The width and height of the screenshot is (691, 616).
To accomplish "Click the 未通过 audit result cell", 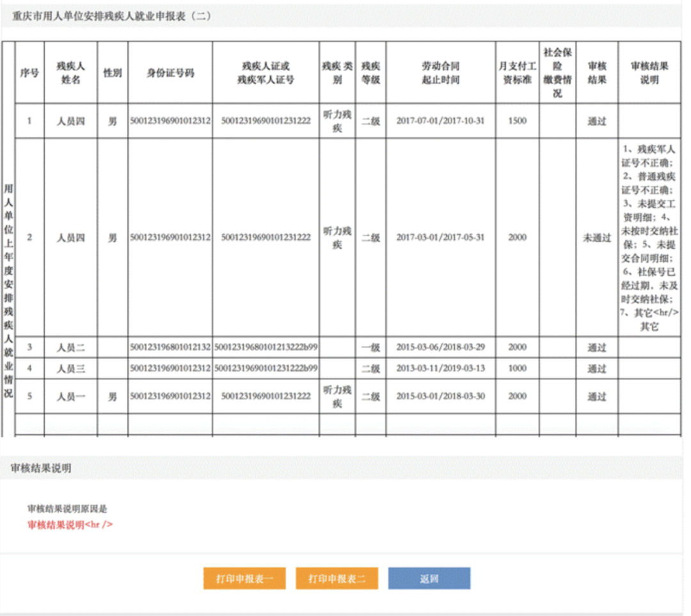I will tap(596, 238).
